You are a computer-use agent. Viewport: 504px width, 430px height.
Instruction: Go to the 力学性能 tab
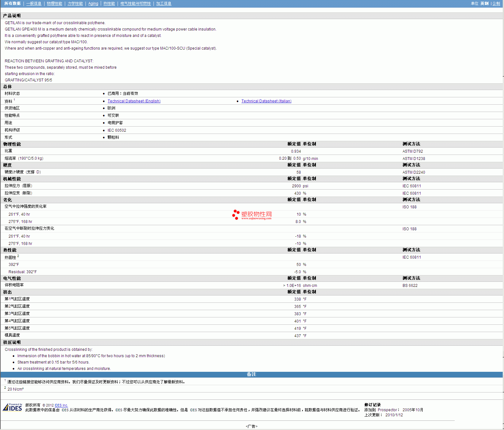[x=75, y=3]
